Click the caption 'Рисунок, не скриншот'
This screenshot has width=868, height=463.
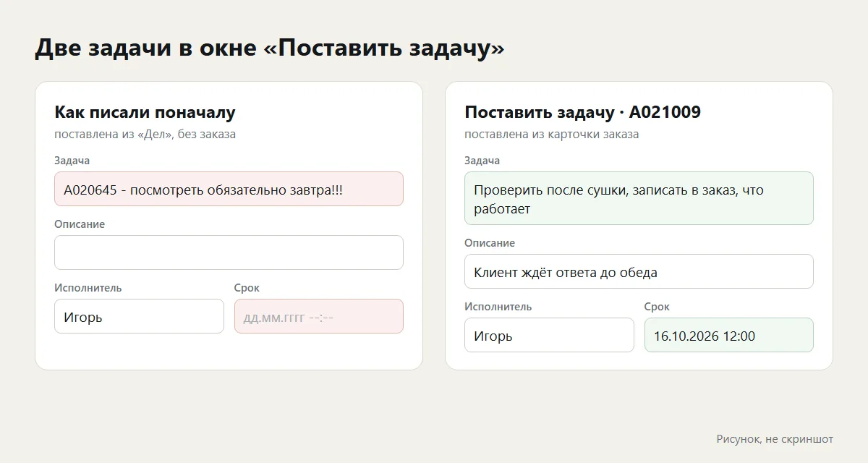click(x=775, y=439)
